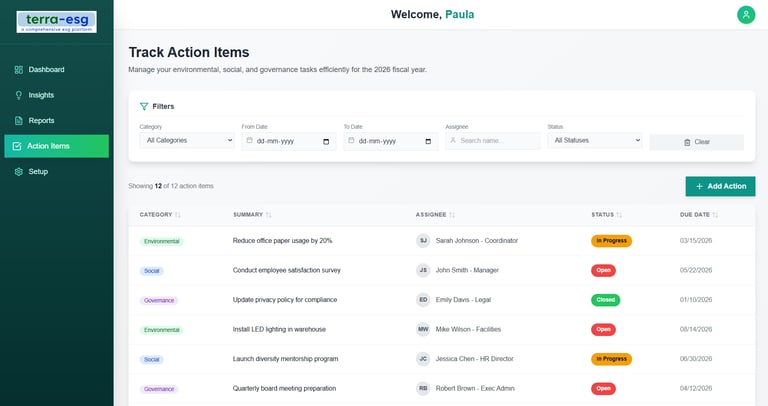Open the To Date calendar picker icon

coord(429,142)
